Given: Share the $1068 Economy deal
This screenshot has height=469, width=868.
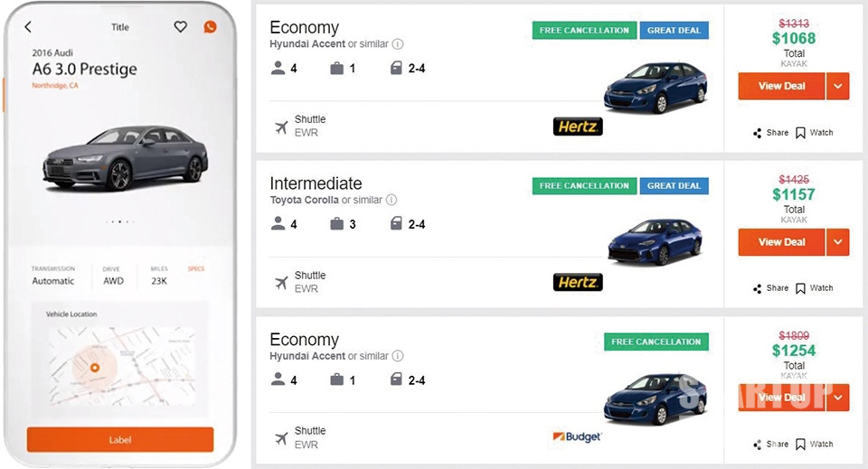Looking at the screenshot, I should [x=770, y=133].
